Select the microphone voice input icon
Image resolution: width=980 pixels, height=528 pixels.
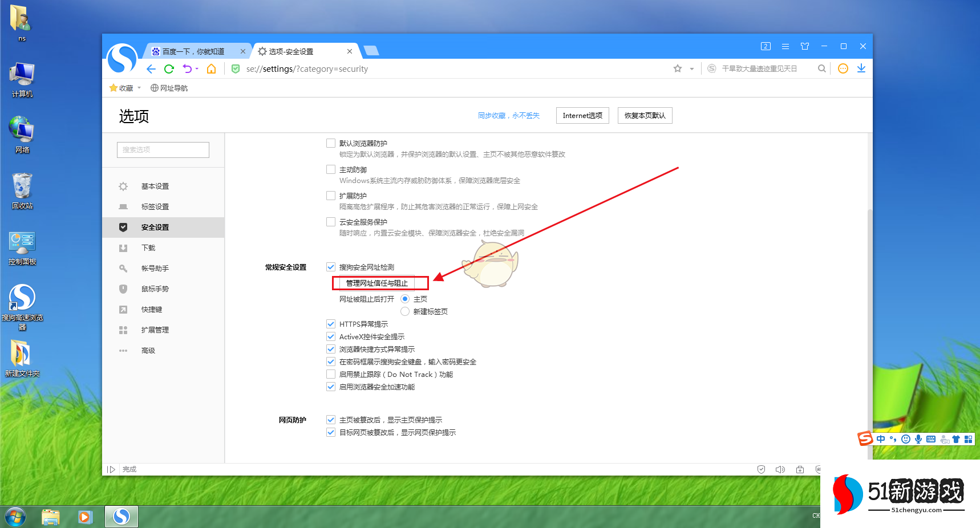918,438
